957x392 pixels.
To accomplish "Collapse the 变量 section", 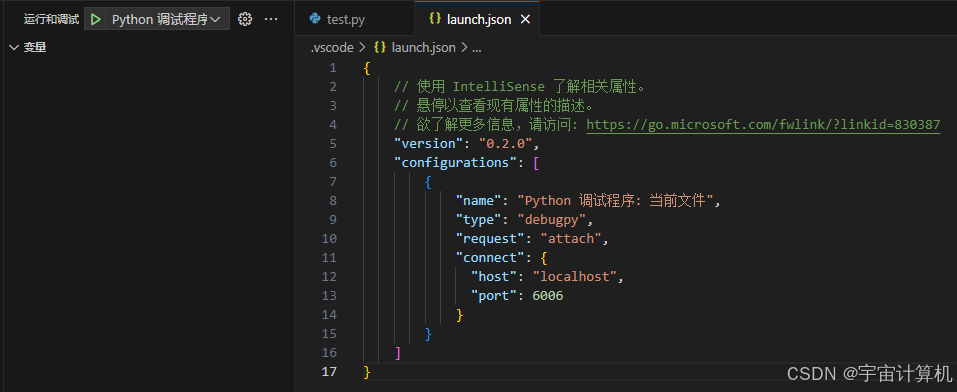I will coord(14,47).
